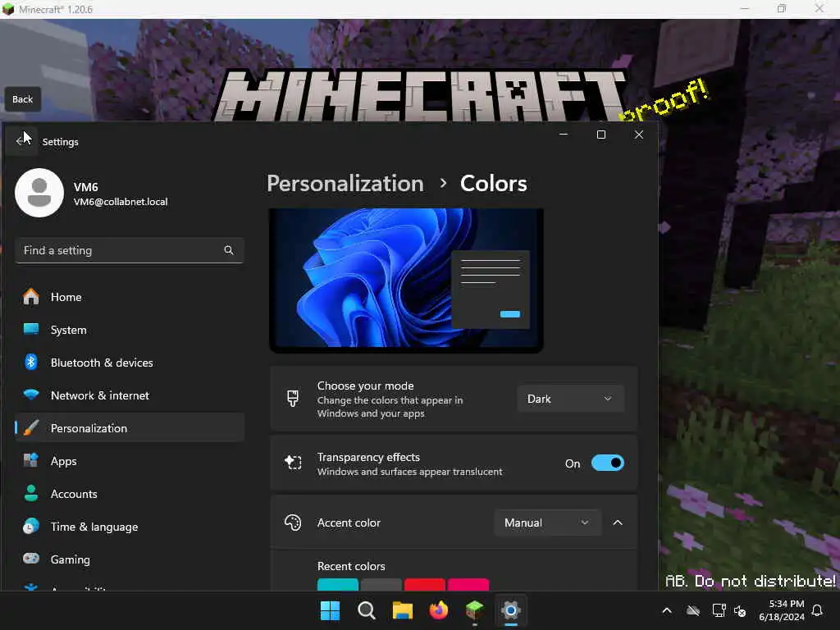Open Firefox from the taskbar
This screenshot has width=840, height=630.
point(439,610)
